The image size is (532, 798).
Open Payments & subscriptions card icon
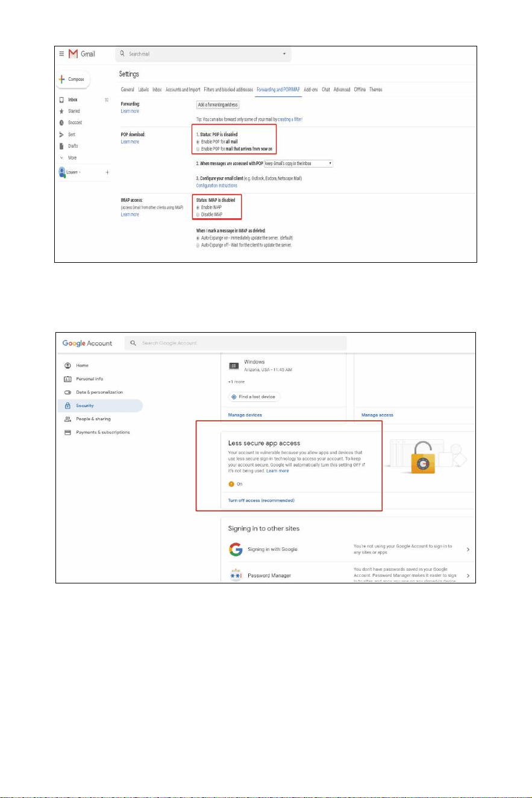point(67,432)
